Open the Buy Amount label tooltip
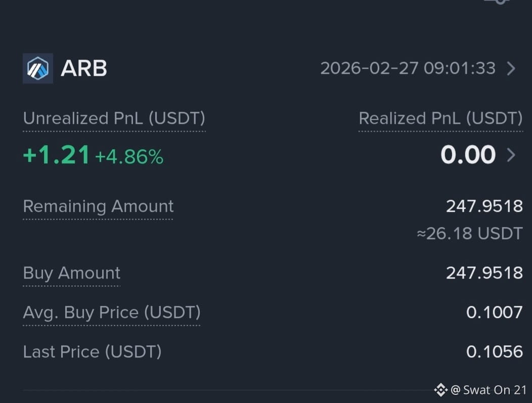The image size is (532, 403). pyautogui.click(x=72, y=273)
